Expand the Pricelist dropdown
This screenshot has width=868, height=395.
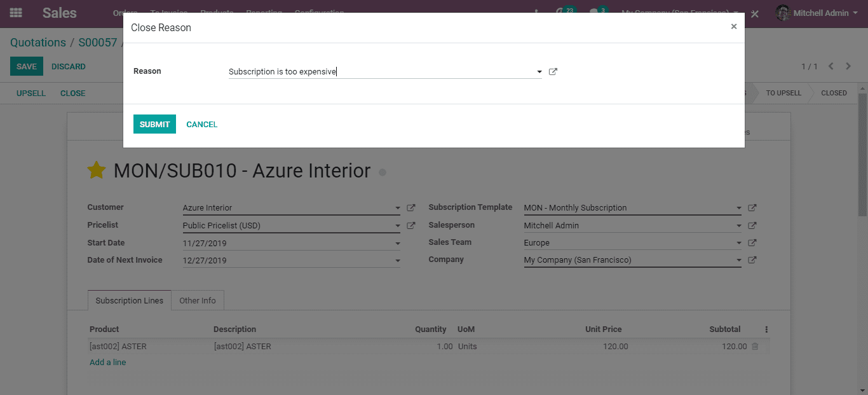(x=398, y=226)
